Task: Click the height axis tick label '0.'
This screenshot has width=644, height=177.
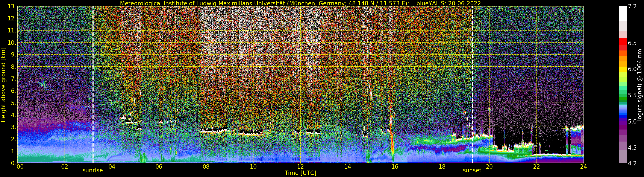Action: 13,163
